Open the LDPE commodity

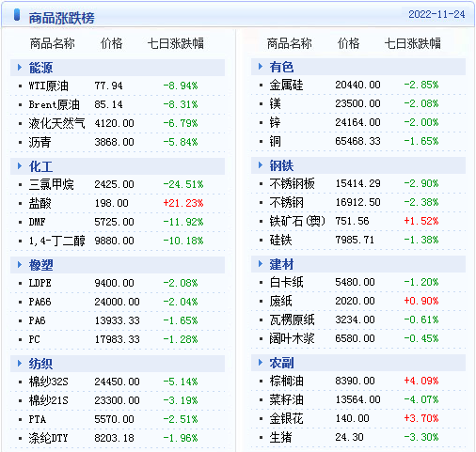(x=40, y=283)
